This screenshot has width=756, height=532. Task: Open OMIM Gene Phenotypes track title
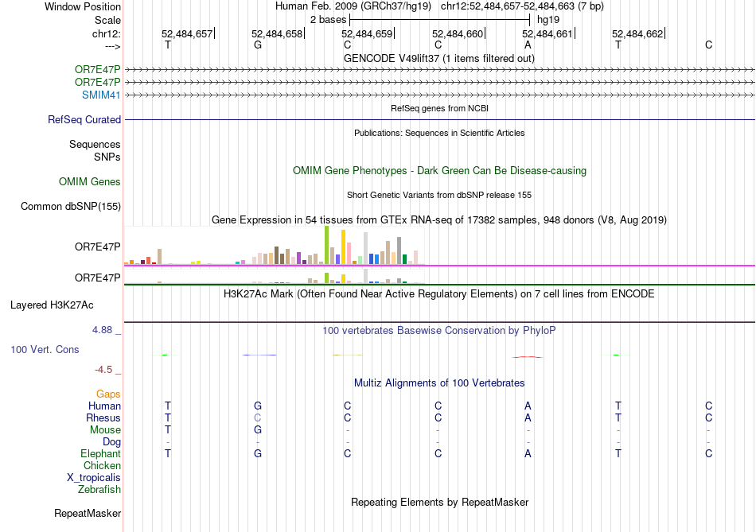click(x=439, y=171)
